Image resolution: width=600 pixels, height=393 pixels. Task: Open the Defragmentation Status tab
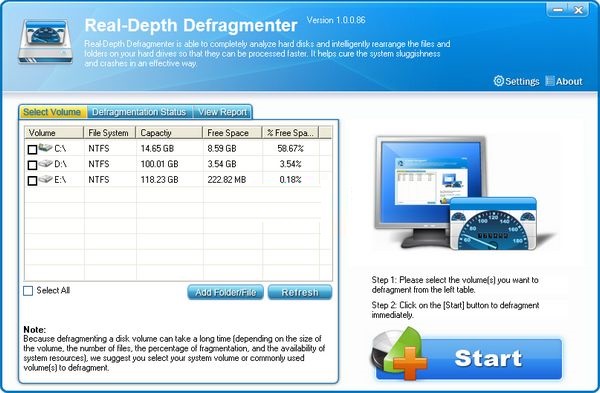[139, 112]
